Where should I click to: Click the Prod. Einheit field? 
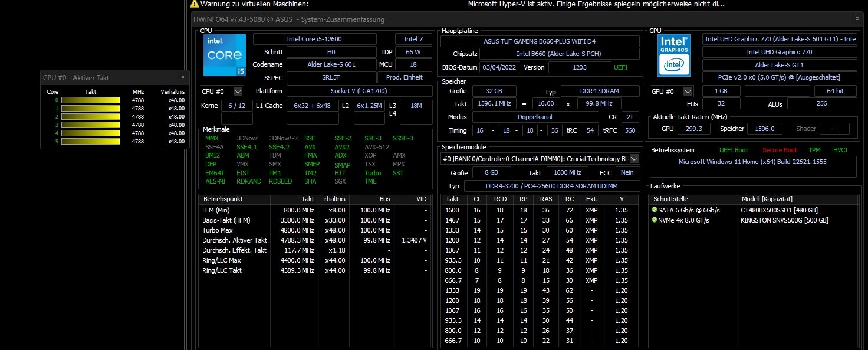[405, 77]
